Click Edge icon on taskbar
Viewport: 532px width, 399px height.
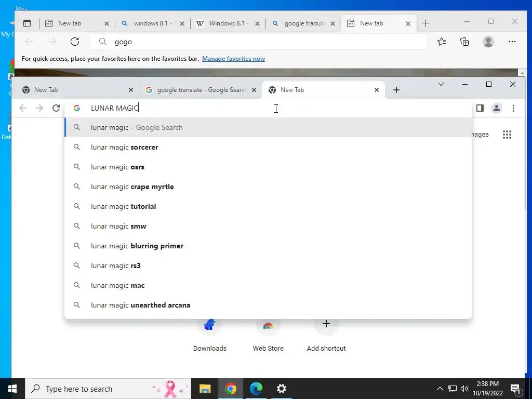256,389
